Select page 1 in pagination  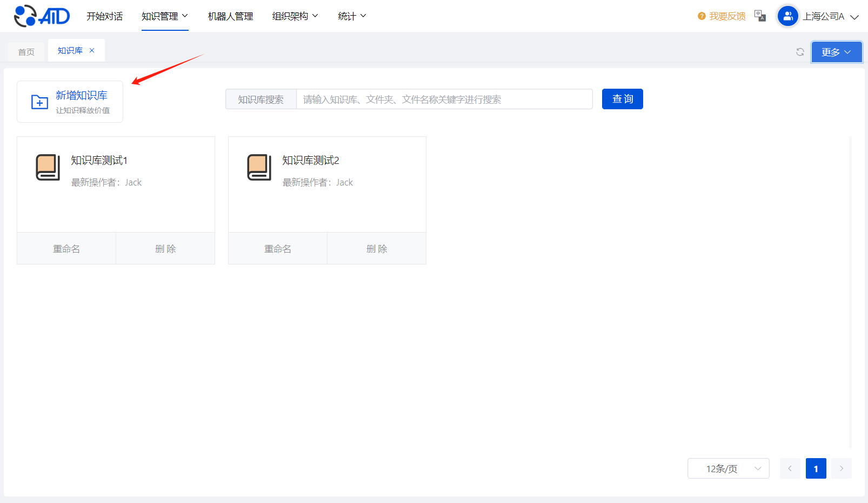pyautogui.click(x=816, y=468)
